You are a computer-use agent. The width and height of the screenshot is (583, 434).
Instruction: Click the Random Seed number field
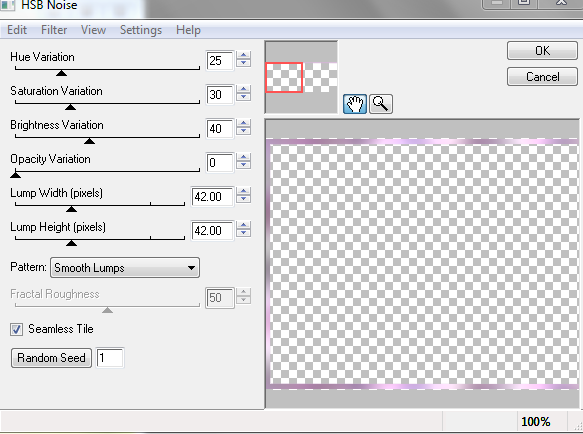click(110, 358)
